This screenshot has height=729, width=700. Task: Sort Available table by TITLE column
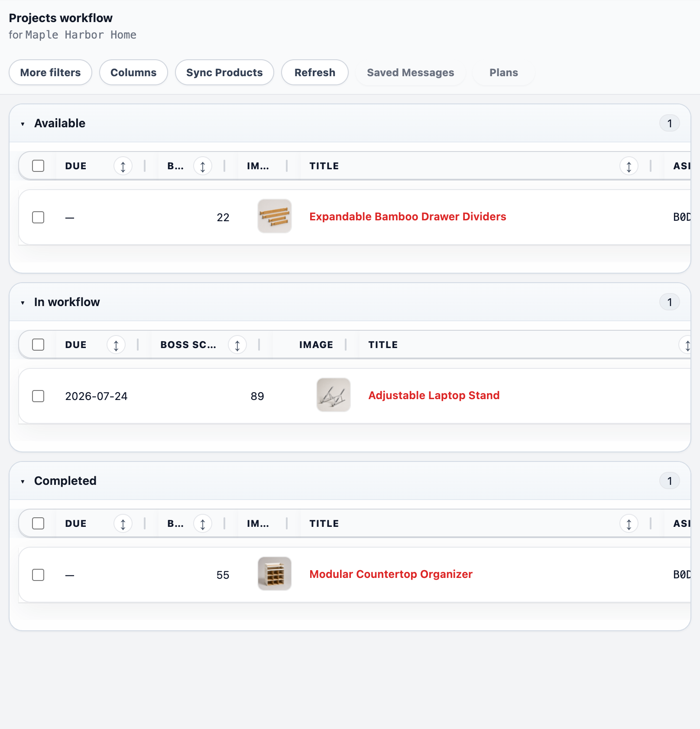pos(629,166)
